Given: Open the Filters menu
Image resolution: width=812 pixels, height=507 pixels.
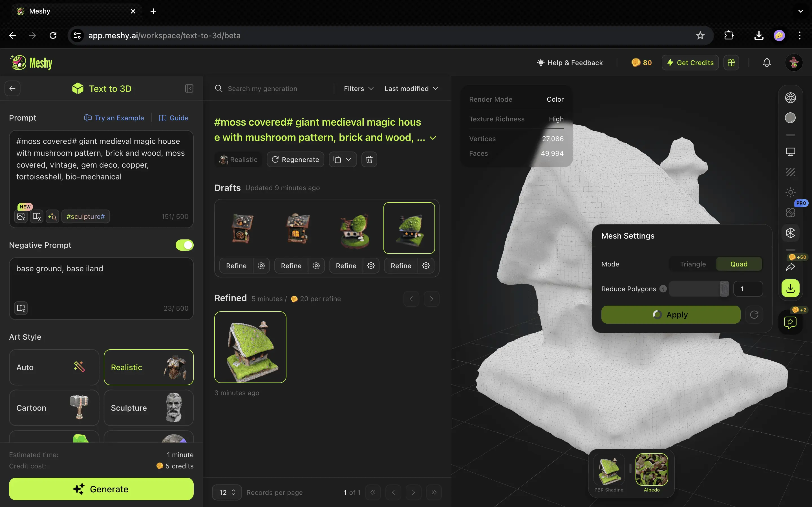Looking at the screenshot, I should [x=358, y=88].
